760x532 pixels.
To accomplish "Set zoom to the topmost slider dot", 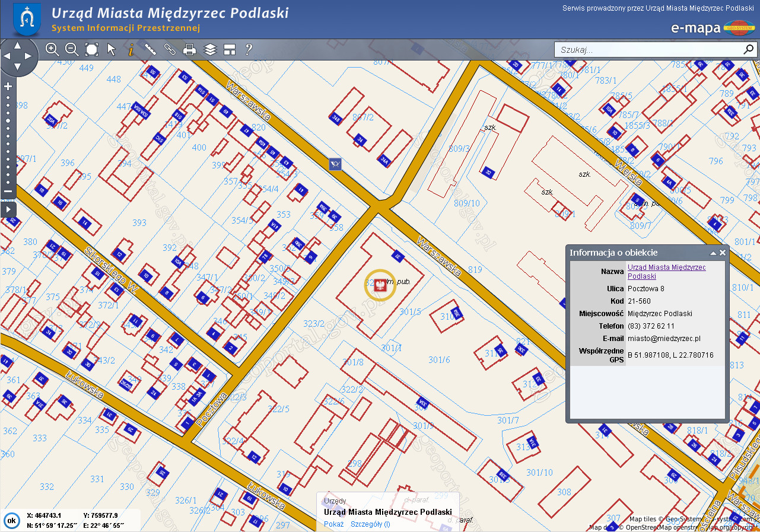I will point(8,97).
